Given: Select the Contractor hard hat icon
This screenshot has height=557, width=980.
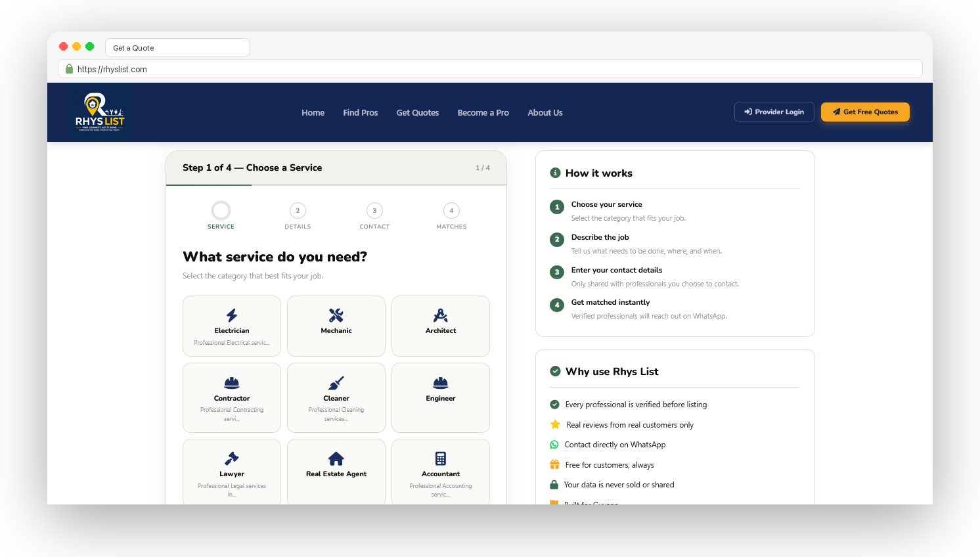Looking at the screenshot, I should [232, 383].
